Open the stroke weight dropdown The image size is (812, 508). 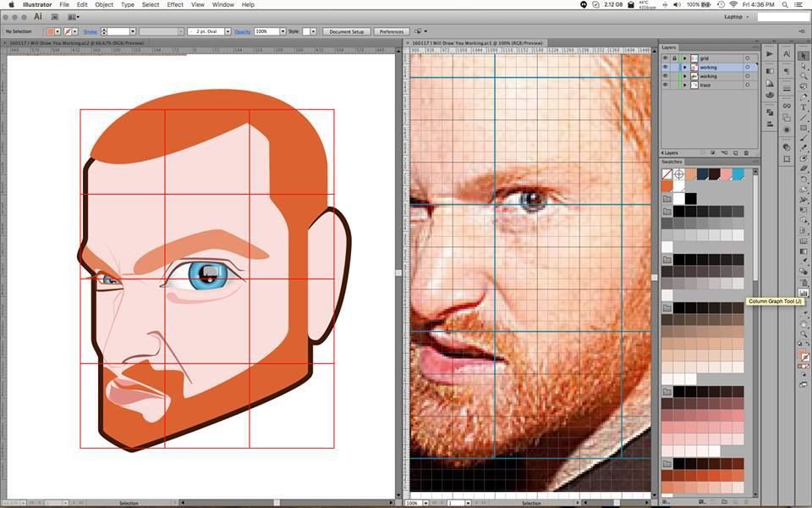point(133,31)
